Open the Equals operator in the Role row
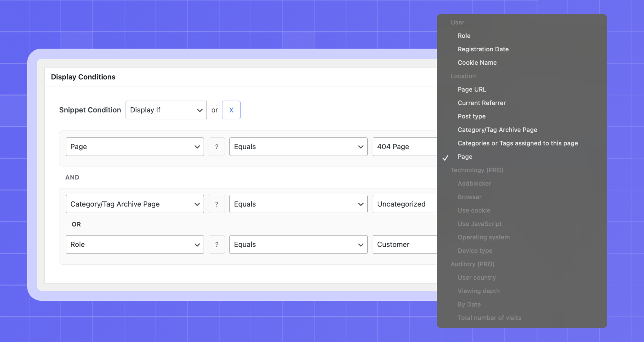The height and width of the screenshot is (342, 644). [298, 244]
